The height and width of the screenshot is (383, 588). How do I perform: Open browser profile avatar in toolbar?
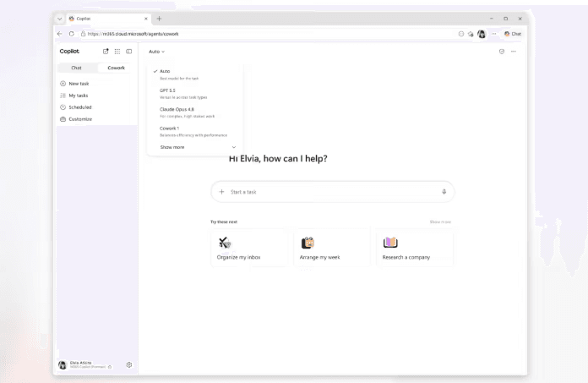(x=482, y=34)
